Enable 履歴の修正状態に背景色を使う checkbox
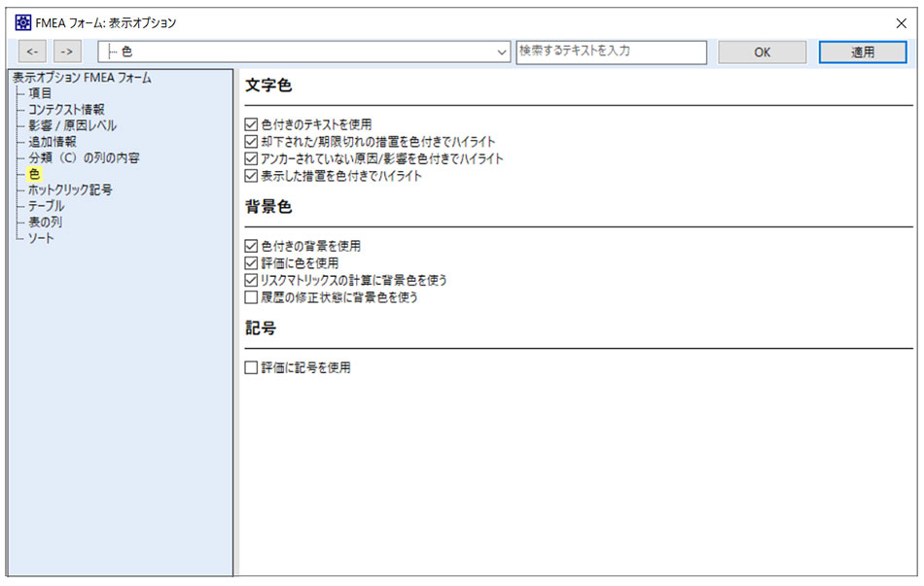924x586 pixels. tap(251, 296)
